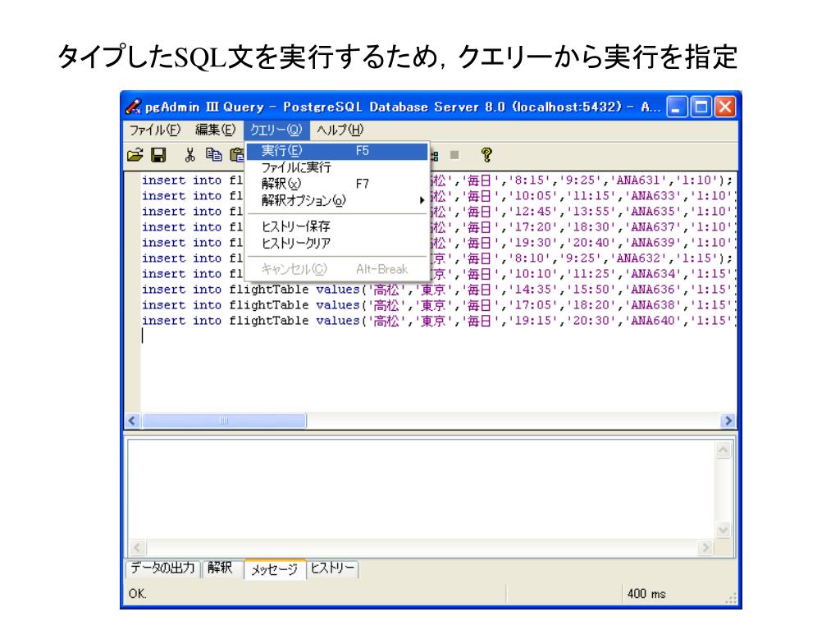Save the query with the floppy disk icon
This screenshot has height=630, width=840.
pos(158,155)
